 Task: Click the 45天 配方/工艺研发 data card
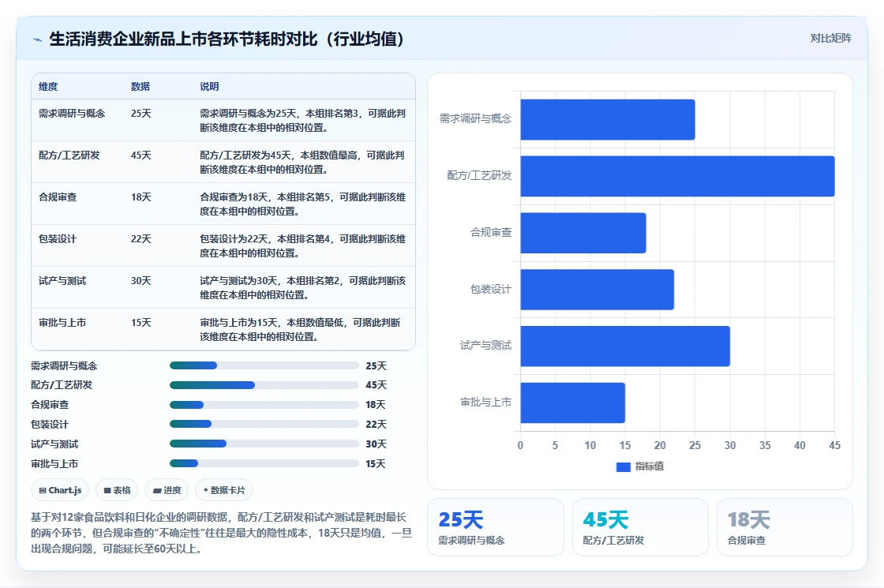[x=640, y=527]
